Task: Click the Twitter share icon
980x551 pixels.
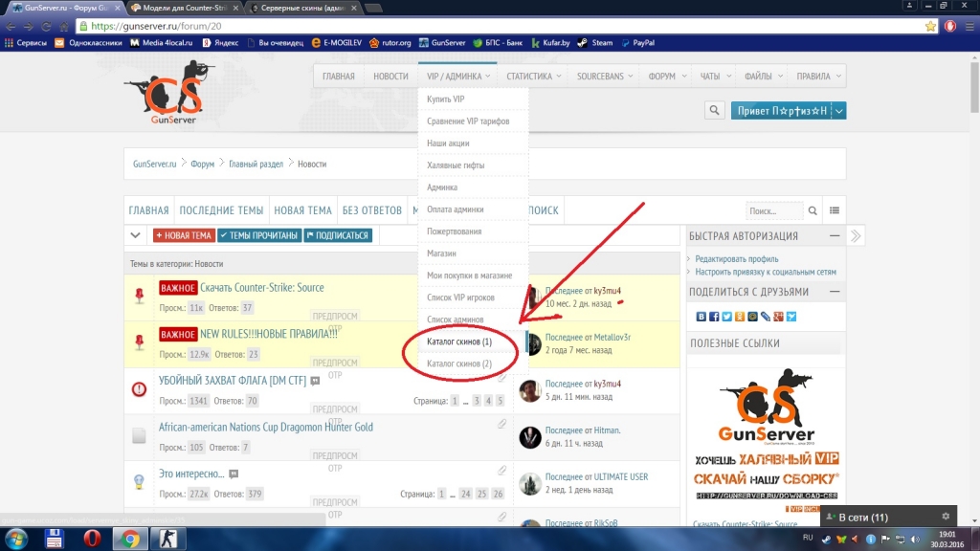Action: click(x=726, y=317)
